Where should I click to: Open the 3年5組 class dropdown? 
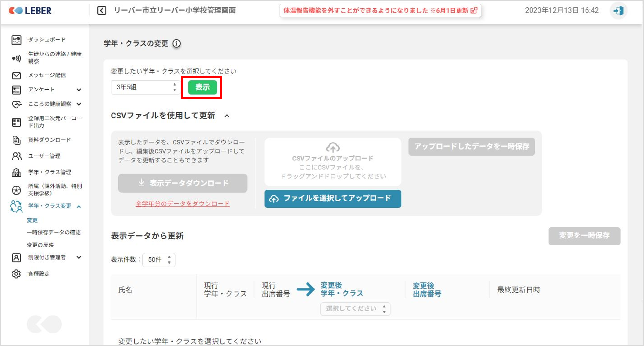coord(146,87)
